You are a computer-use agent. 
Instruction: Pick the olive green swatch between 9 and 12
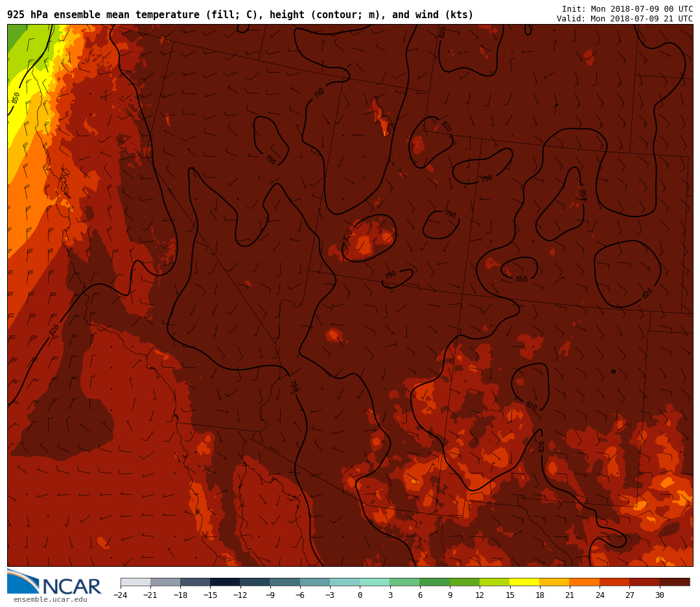click(x=465, y=582)
